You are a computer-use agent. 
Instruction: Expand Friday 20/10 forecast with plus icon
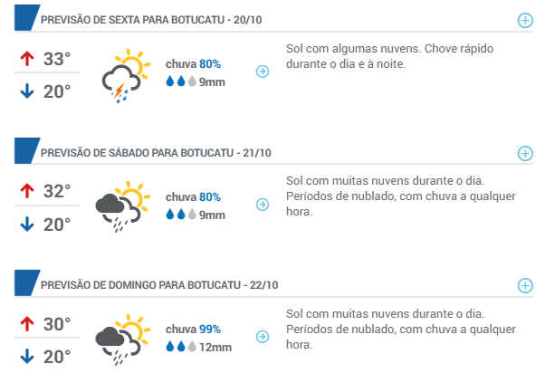[x=525, y=20]
